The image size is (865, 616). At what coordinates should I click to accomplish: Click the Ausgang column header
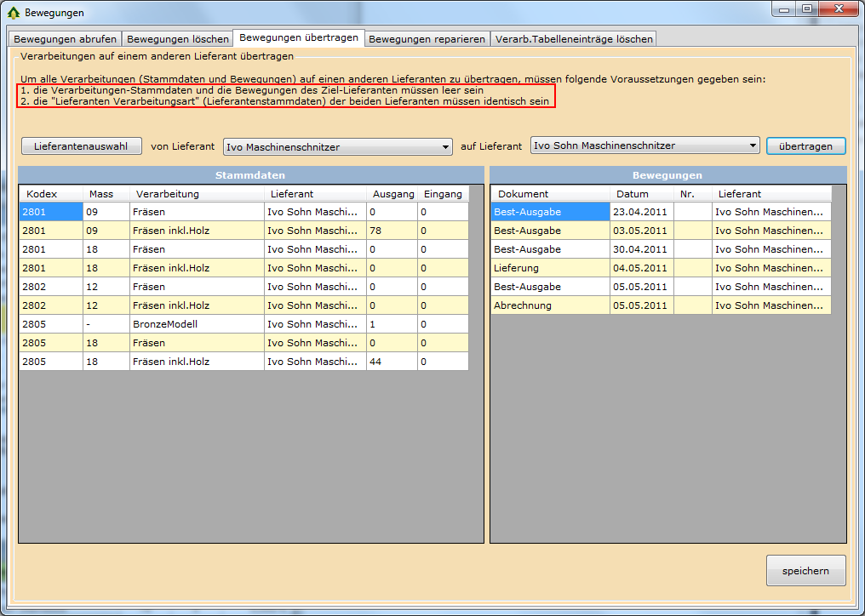(392, 194)
